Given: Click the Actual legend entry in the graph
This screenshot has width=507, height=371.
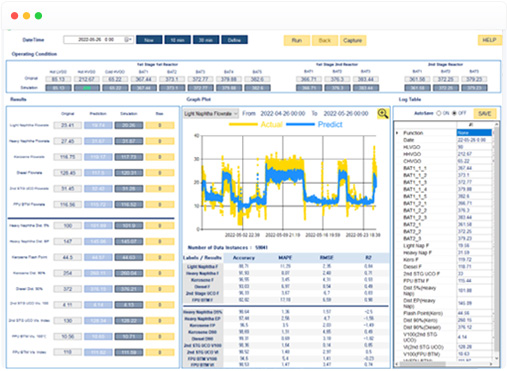Looking at the screenshot, I should pyautogui.click(x=256, y=124).
